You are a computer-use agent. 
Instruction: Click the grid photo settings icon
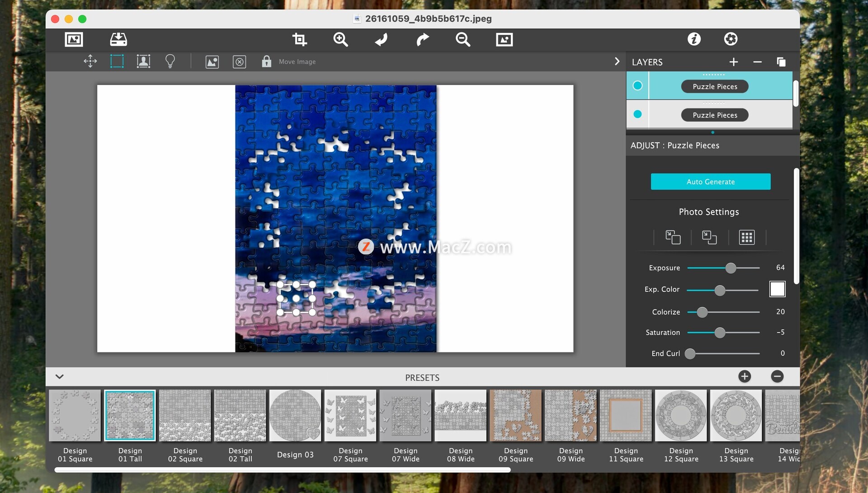coord(746,237)
